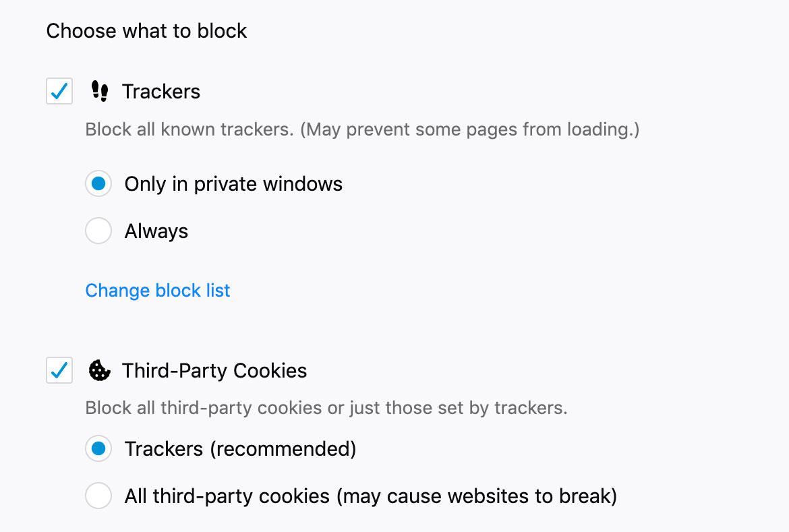Click the 'Third-Party Cookies' label text
Image resolution: width=789 pixels, height=532 pixels.
pyautogui.click(x=214, y=371)
